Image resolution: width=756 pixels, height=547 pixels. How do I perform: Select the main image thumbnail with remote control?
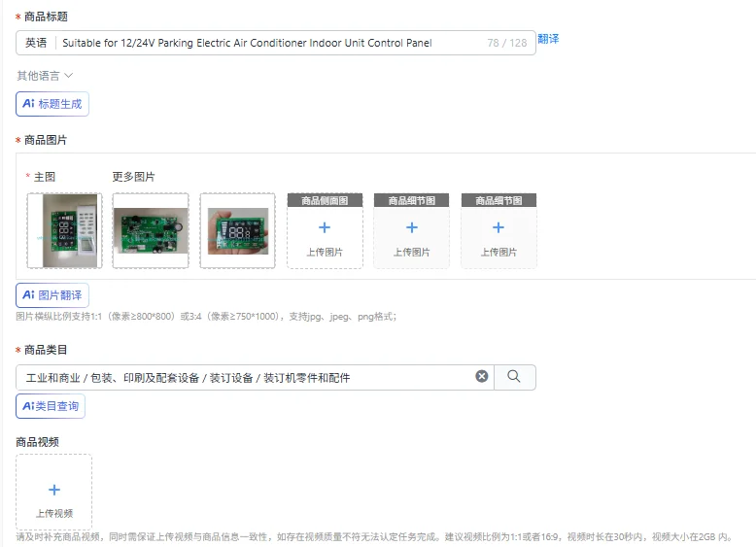[64, 231]
